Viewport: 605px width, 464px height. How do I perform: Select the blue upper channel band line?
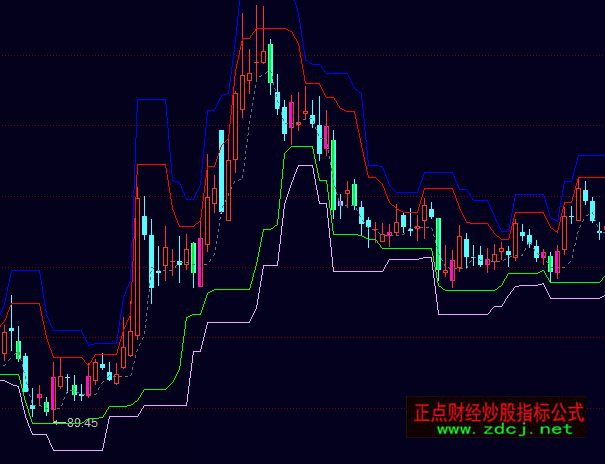click(x=150, y=100)
